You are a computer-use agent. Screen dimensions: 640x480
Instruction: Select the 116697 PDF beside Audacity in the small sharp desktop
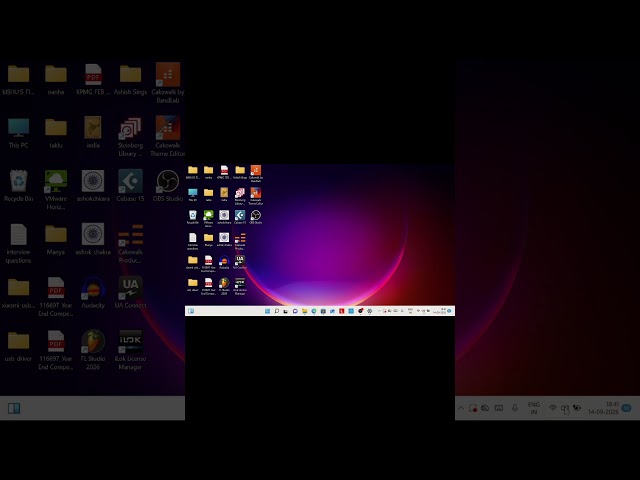(x=209, y=263)
